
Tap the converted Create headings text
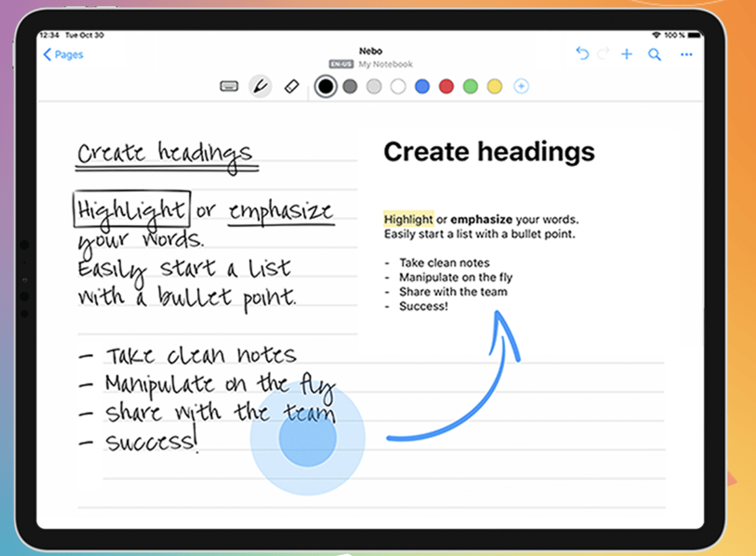(x=489, y=152)
